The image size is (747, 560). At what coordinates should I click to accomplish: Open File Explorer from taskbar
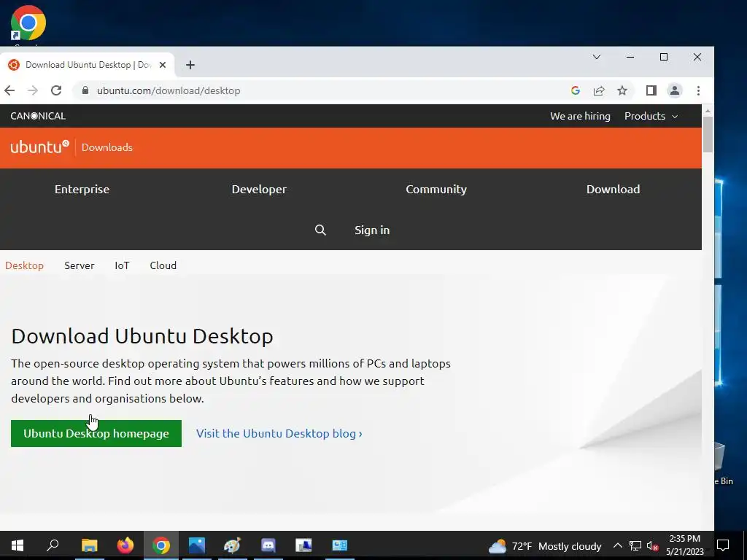(x=89, y=545)
